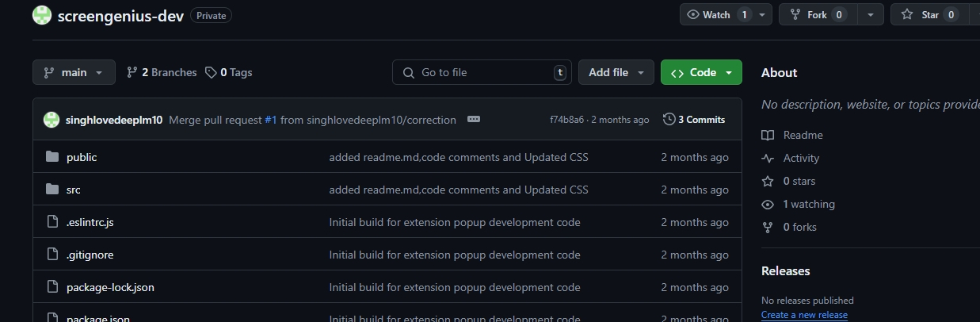Open the Fork options dropdown arrow
980x322 pixels.
click(871, 15)
